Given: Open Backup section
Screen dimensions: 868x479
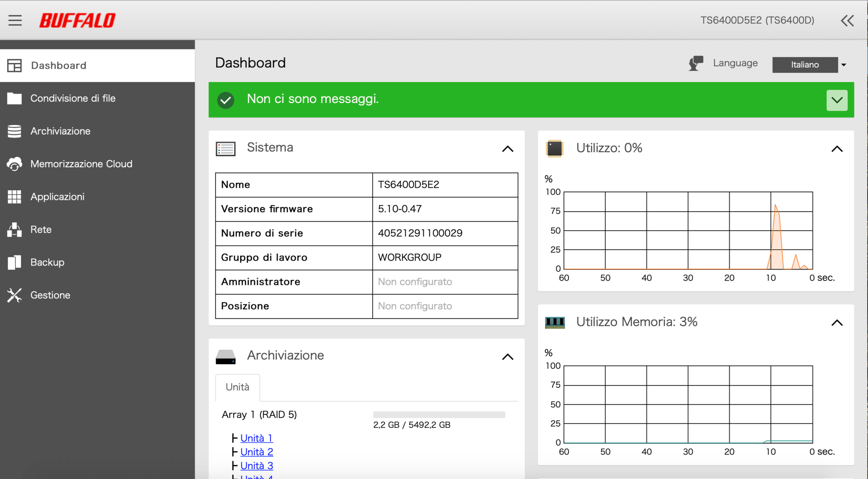Looking at the screenshot, I should pyautogui.click(x=97, y=262).
